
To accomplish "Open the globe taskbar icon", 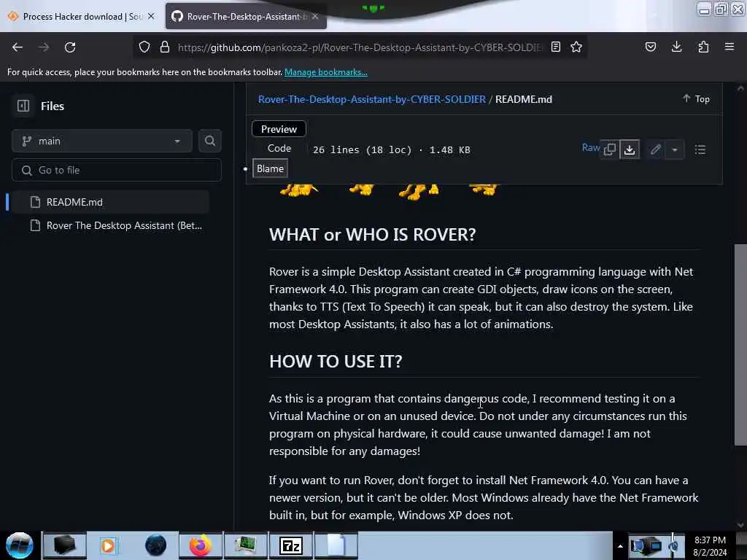I will (x=155, y=545).
